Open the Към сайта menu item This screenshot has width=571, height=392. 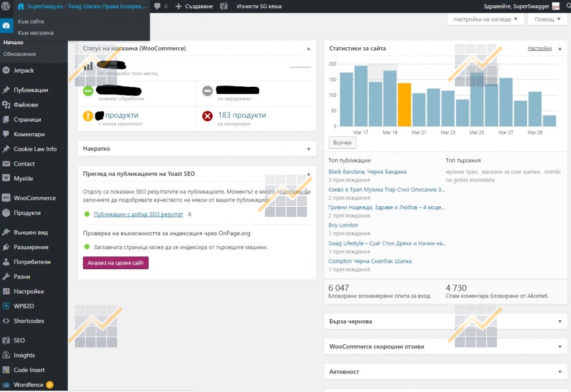tap(30, 22)
